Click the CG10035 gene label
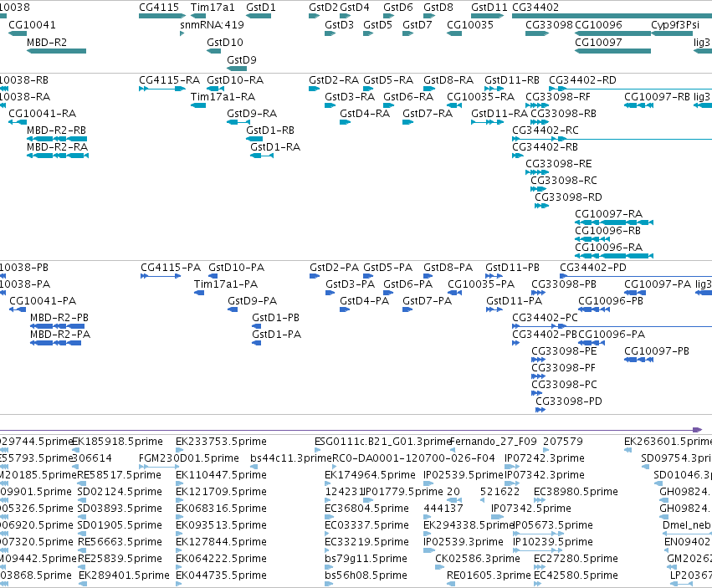Viewport: 712px width, 588px height. tap(470, 24)
